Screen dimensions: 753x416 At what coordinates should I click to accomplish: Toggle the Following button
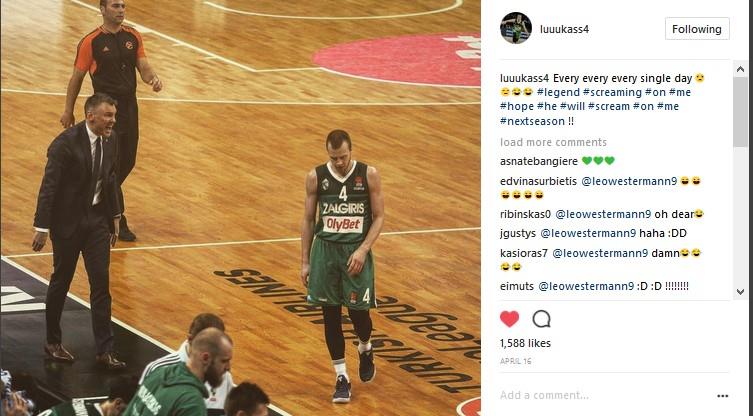pos(697,29)
